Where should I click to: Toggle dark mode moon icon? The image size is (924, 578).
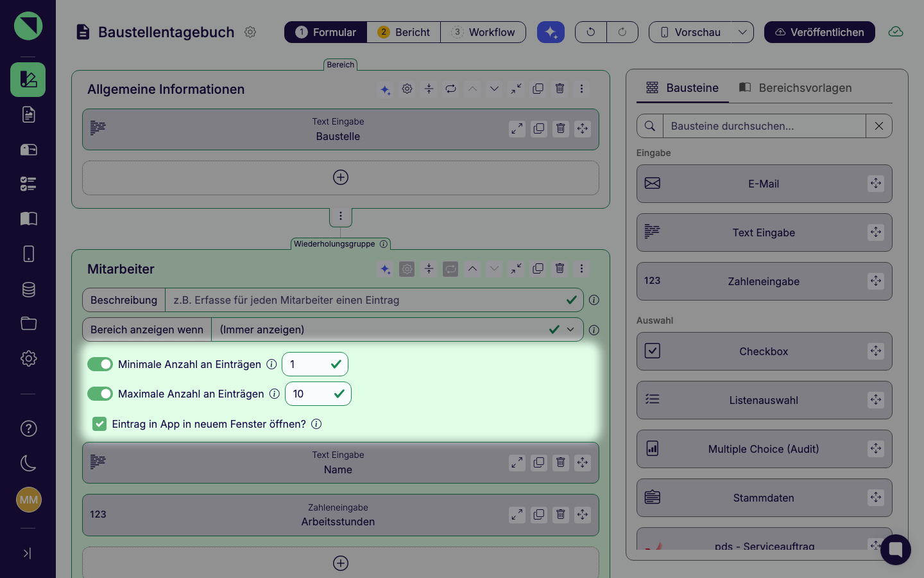coord(28,463)
